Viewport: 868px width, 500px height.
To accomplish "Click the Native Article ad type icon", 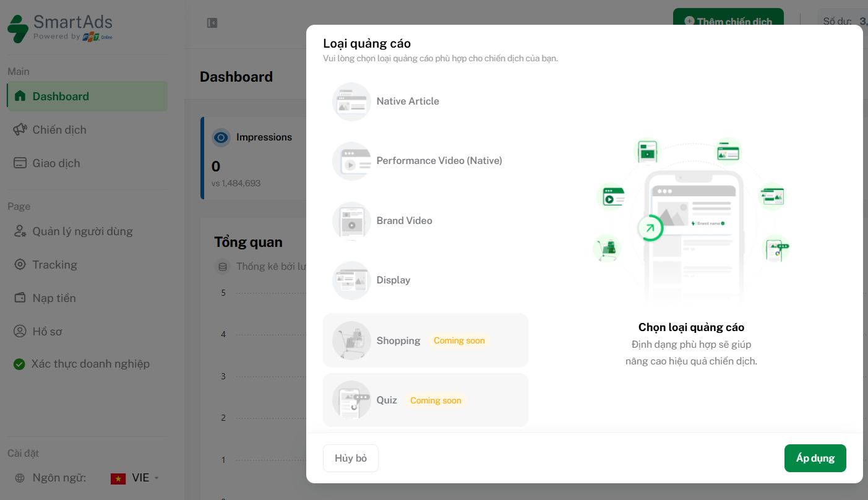I will (x=351, y=101).
